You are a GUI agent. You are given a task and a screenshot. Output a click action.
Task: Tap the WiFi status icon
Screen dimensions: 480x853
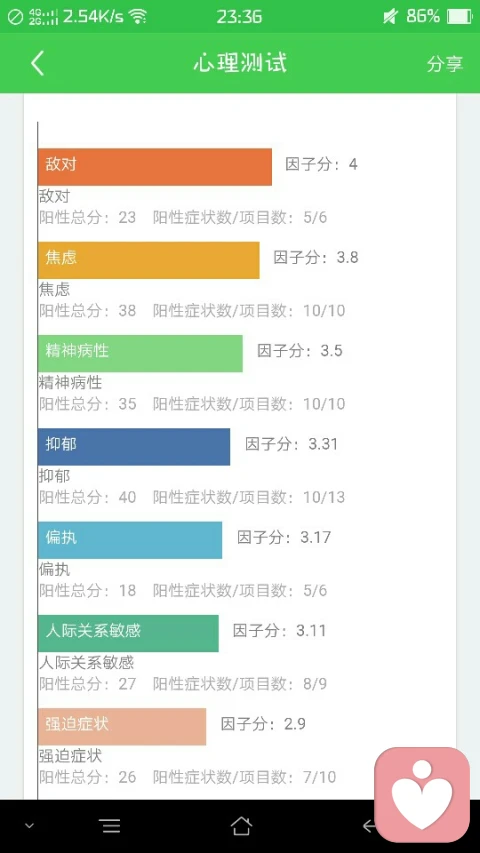[x=138, y=16]
